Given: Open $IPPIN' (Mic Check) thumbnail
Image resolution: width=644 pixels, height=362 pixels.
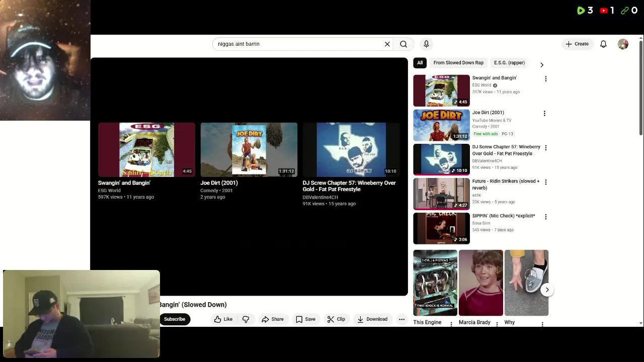Looking at the screenshot, I should [x=441, y=228].
